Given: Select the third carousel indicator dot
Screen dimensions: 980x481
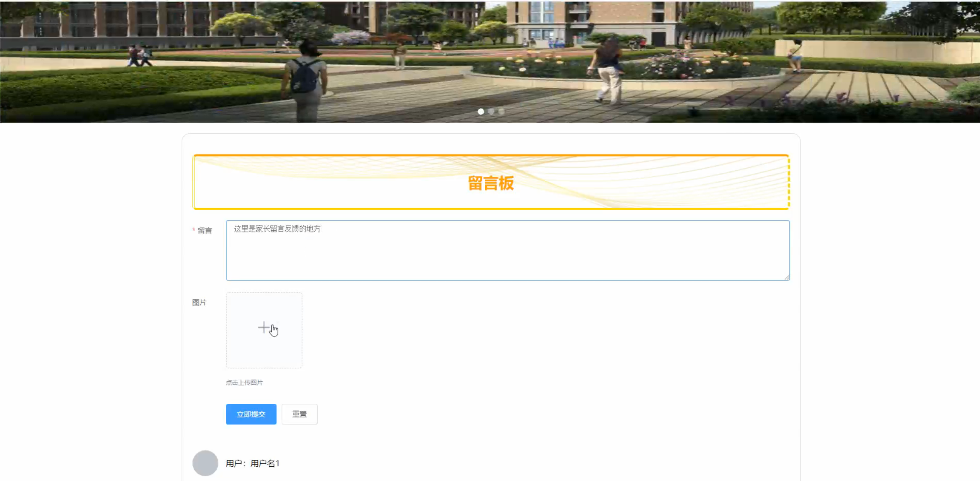Looking at the screenshot, I should coord(501,111).
